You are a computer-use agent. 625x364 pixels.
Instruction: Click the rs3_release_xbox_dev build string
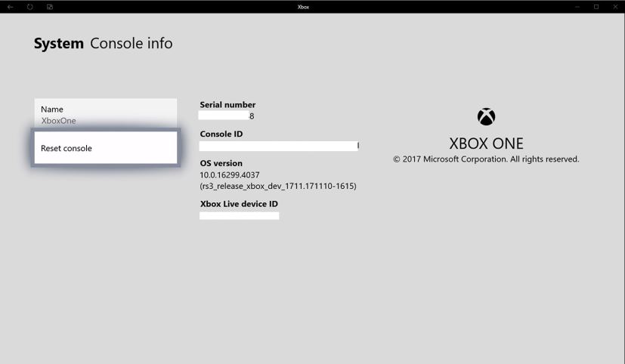click(x=278, y=186)
